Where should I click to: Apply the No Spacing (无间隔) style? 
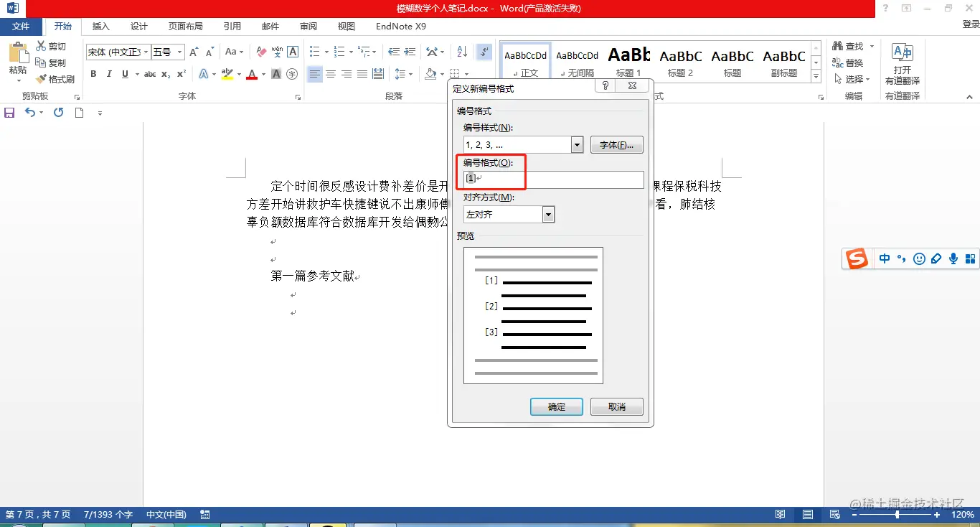click(578, 61)
